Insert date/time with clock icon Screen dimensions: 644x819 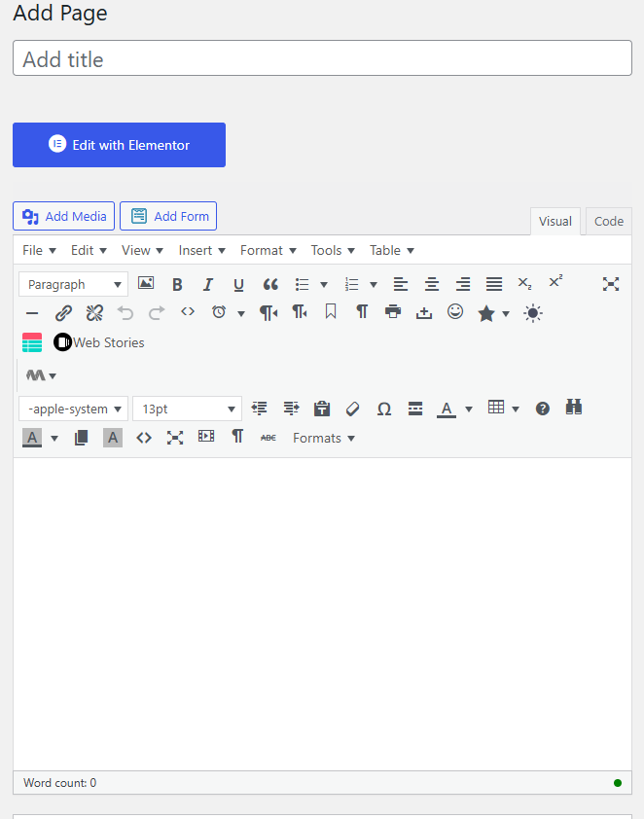(219, 312)
